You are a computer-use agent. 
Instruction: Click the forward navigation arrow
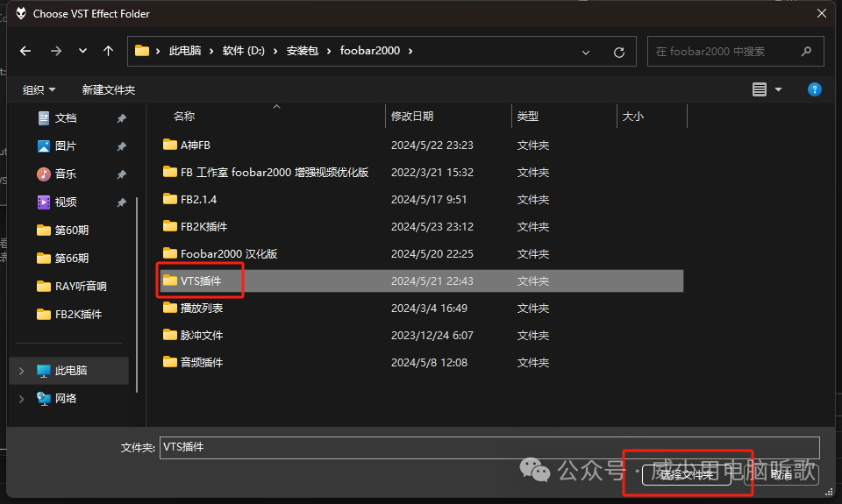[x=56, y=51]
